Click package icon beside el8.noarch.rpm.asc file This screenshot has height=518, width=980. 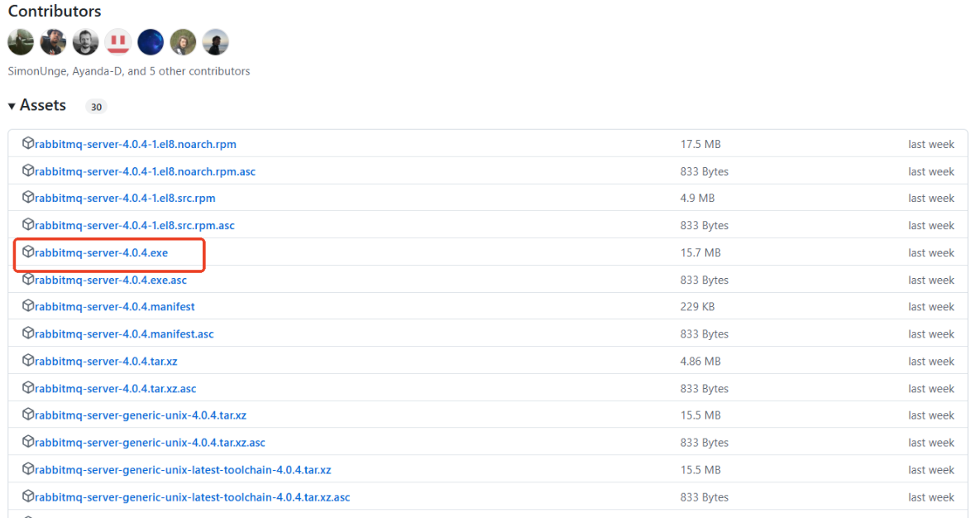(27, 170)
